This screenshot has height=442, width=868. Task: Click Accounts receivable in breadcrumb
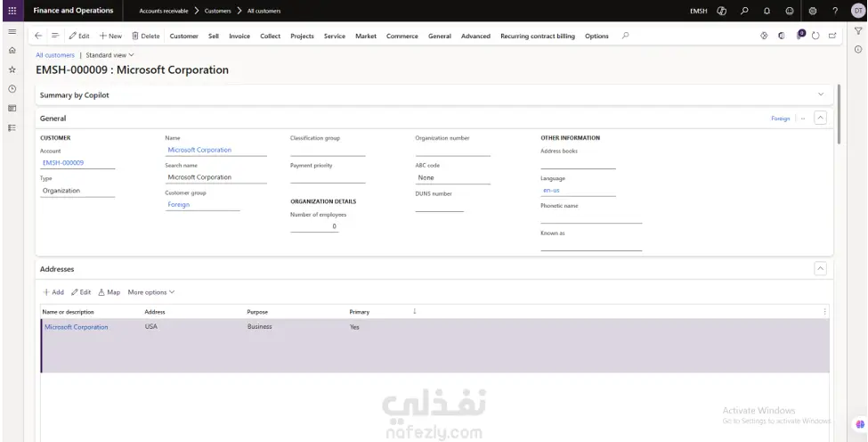click(x=164, y=11)
